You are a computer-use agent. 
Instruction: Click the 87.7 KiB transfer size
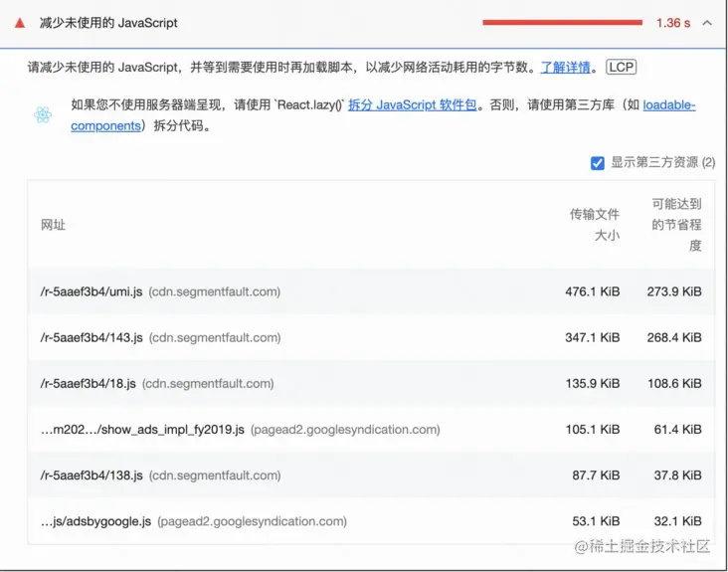point(596,476)
